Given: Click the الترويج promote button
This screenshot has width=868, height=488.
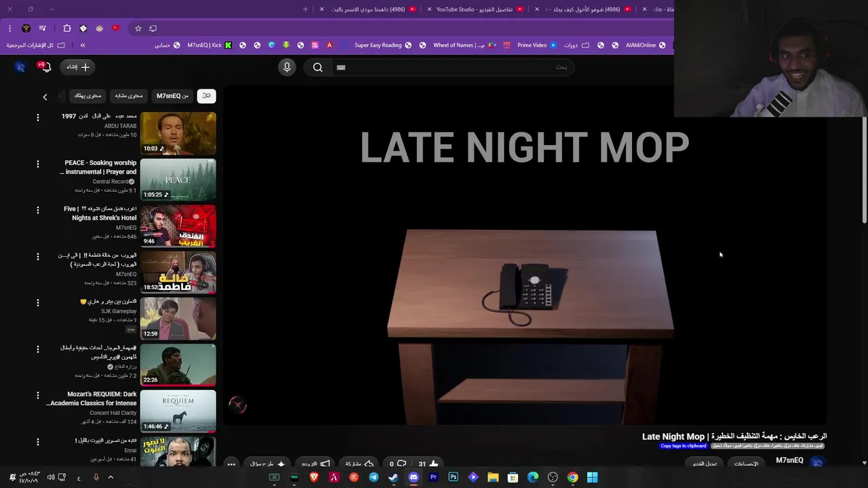Looking at the screenshot, I should point(315,464).
